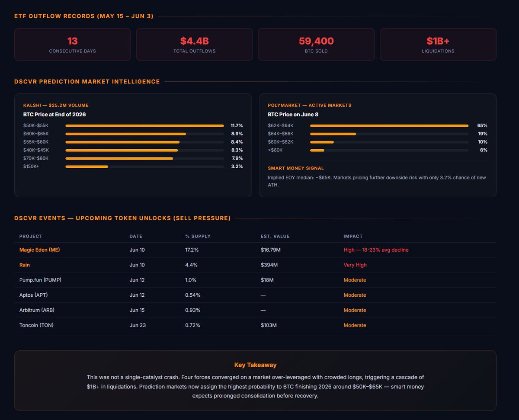Select the $150K+ probability bar
This screenshot has height=420, width=519.
(x=145, y=167)
